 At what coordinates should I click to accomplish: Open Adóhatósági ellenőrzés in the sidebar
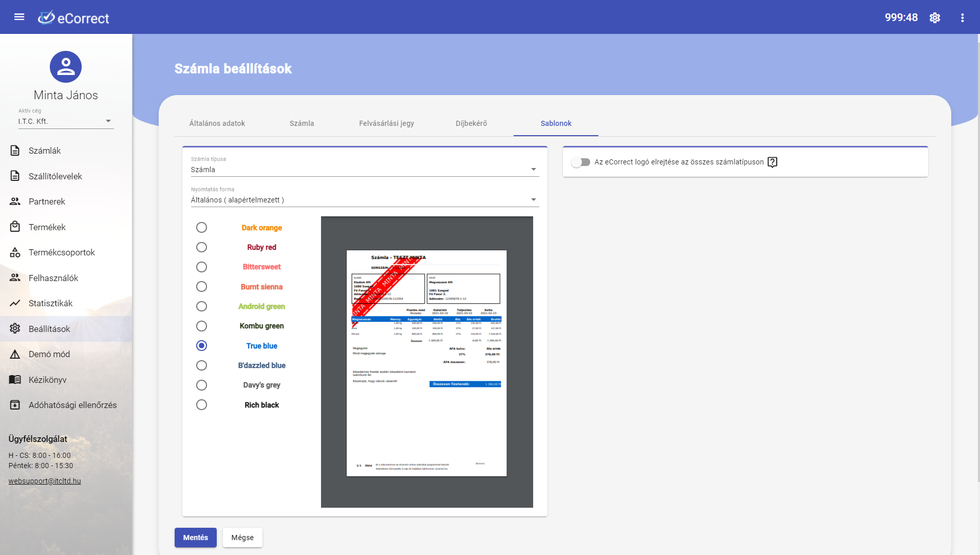click(66, 405)
